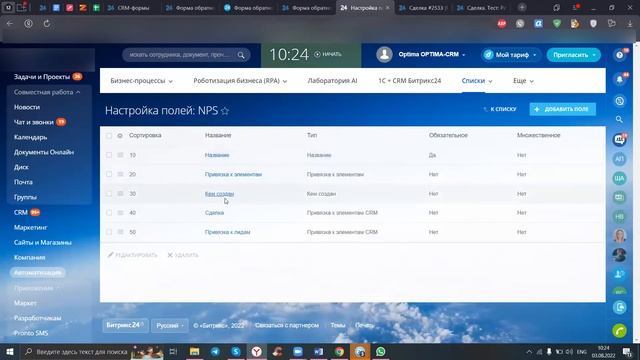This screenshot has height=360, width=640.
Task: Open Чат и звонки in sidebar
Action: tap(34, 122)
